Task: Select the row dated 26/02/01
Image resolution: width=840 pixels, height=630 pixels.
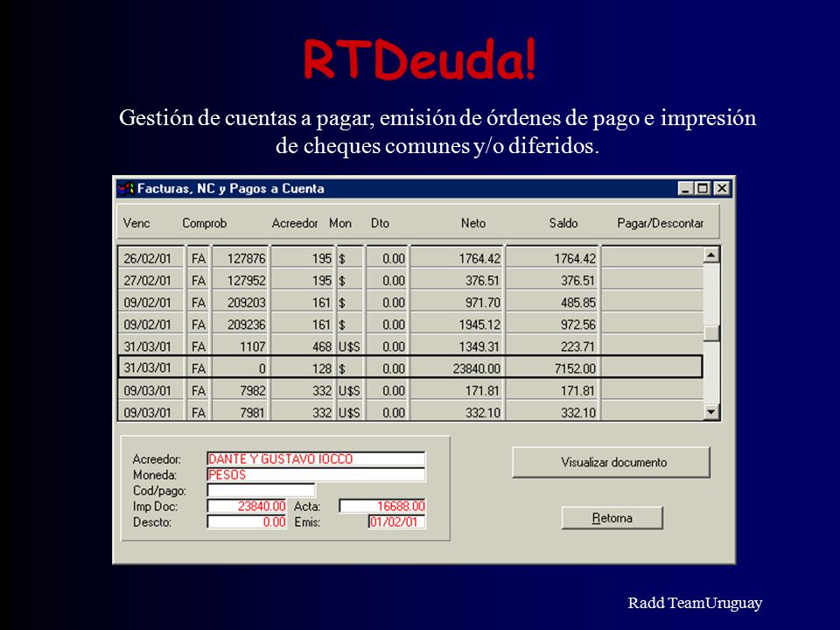Action: click(410, 258)
